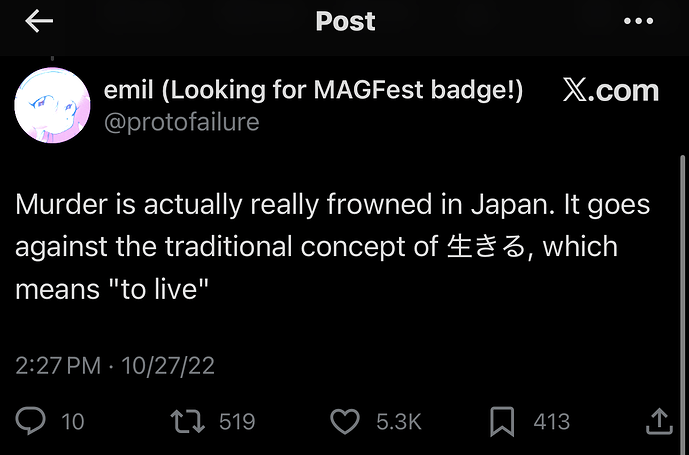Open emil's profile avatar
The width and height of the screenshot is (689, 455).
pos(53,105)
